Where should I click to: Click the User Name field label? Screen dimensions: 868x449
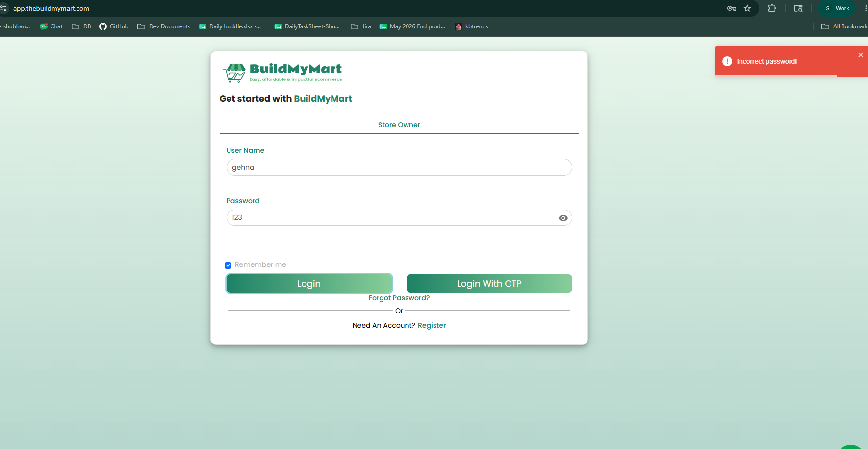click(245, 150)
